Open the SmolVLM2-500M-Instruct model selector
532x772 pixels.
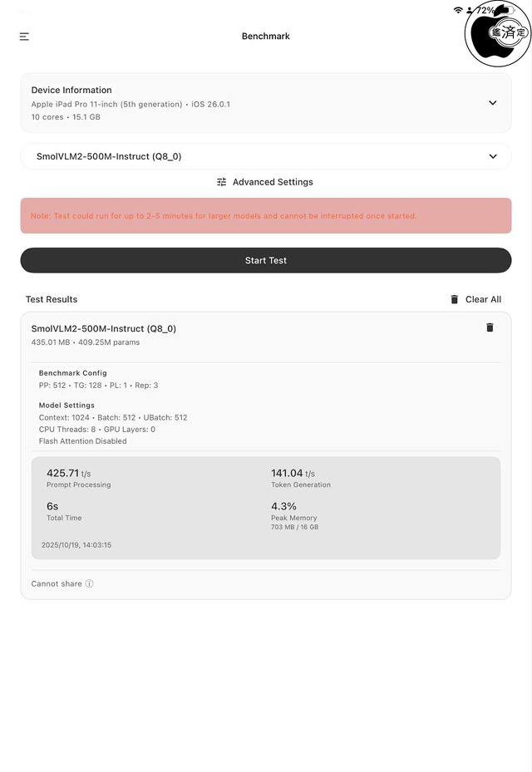pyautogui.click(x=266, y=156)
